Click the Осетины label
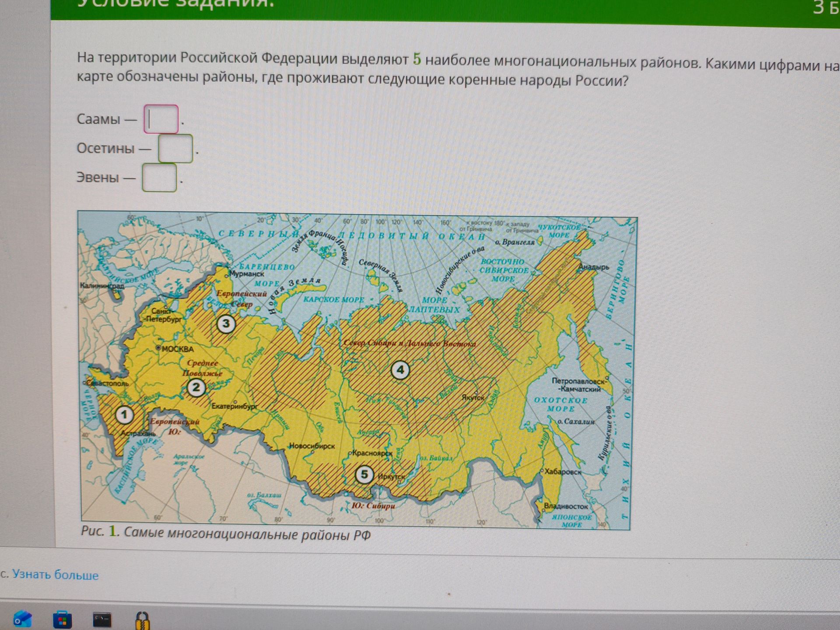Image resolution: width=840 pixels, height=630 pixels. click(x=105, y=148)
